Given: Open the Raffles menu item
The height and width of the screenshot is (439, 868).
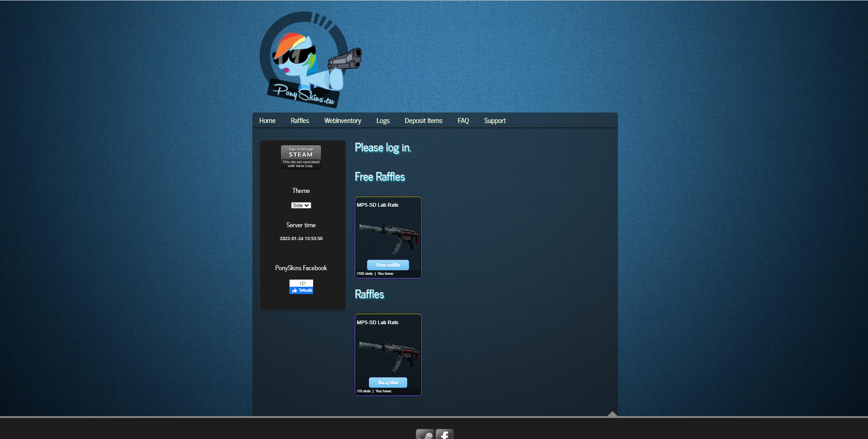Looking at the screenshot, I should 300,120.
